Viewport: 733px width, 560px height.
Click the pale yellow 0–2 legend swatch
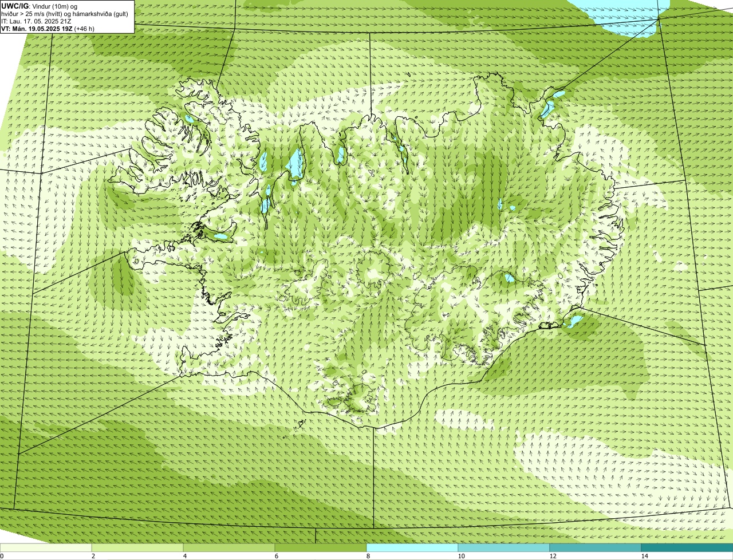click(46, 547)
